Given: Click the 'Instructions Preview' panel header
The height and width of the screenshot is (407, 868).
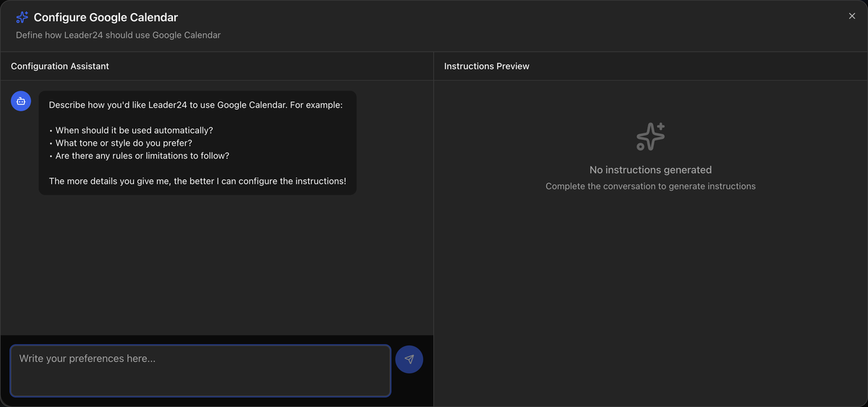Looking at the screenshot, I should pyautogui.click(x=487, y=66).
